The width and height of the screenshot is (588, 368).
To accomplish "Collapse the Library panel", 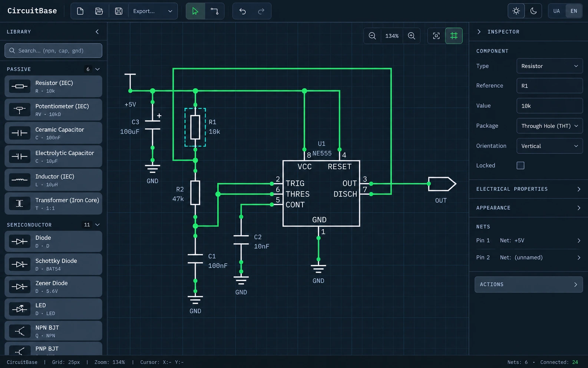I will coord(97,32).
